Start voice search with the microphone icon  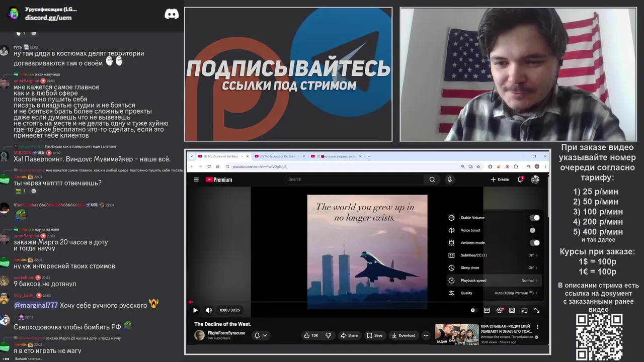[x=450, y=179]
